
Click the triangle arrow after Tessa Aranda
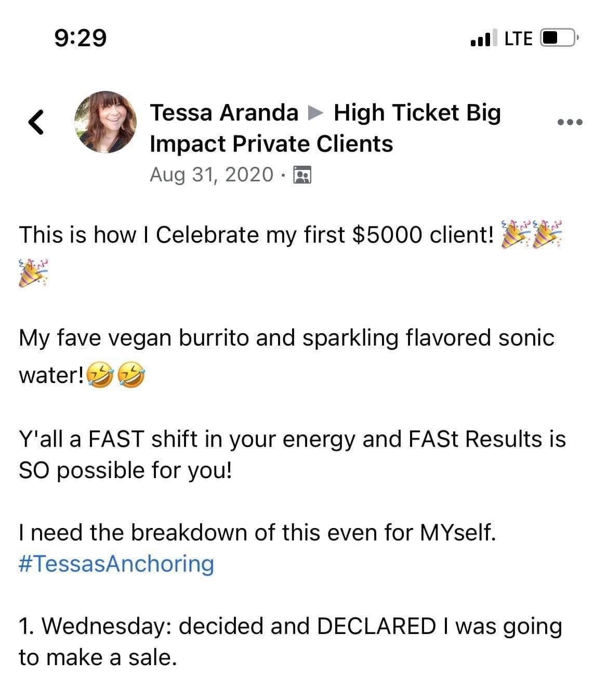pos(315,112)
